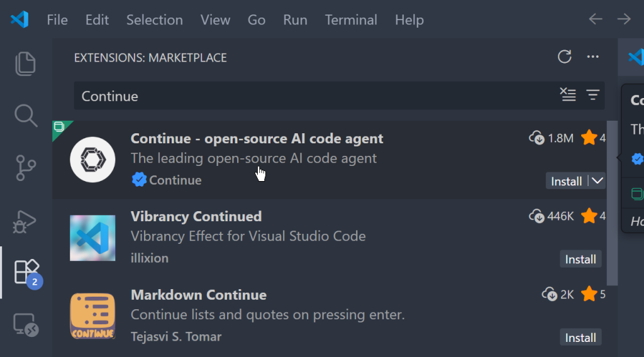Install the Vibrancy Continued extension
Viewport: 644px width, 357px height.
click(580, 259)
